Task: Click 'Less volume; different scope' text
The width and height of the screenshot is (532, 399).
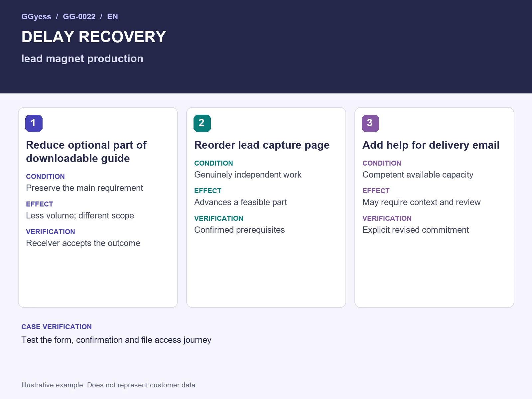Action: pos(80,215)
